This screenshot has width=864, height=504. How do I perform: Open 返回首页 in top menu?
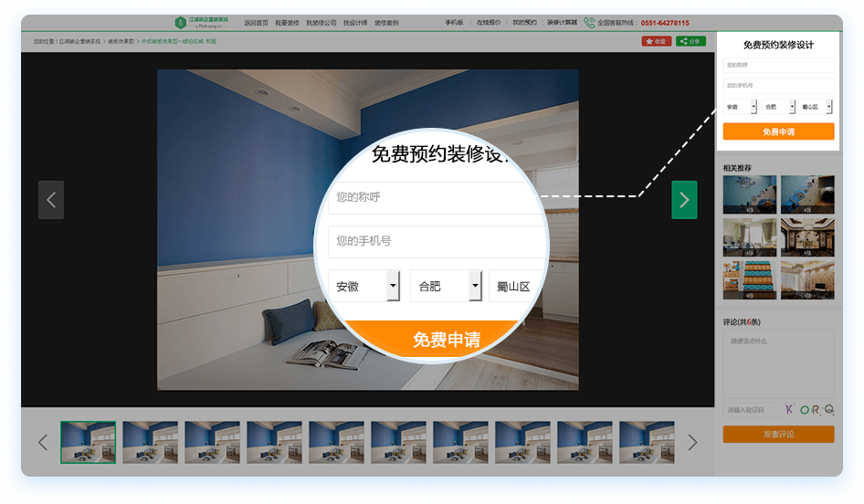pos(257,23)
